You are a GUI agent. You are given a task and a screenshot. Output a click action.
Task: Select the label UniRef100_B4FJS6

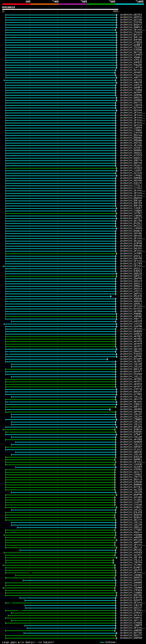tap(131, 37)
